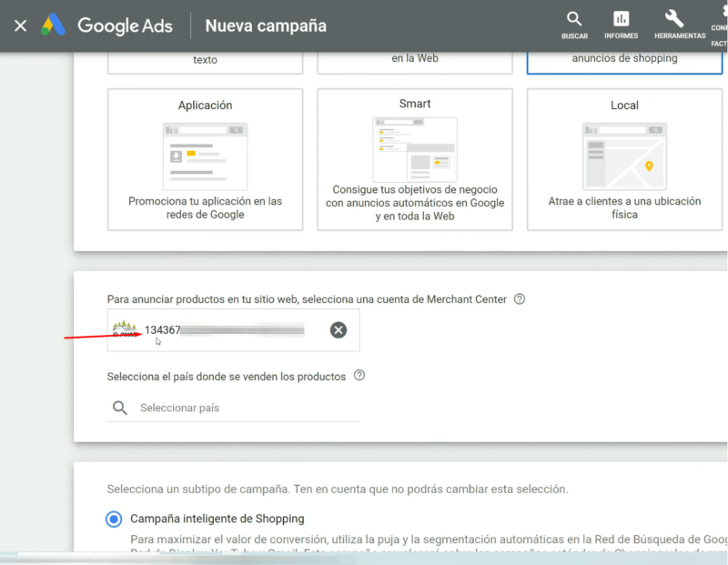Select the card ending 'en la Web'

[x=415, y=62]
